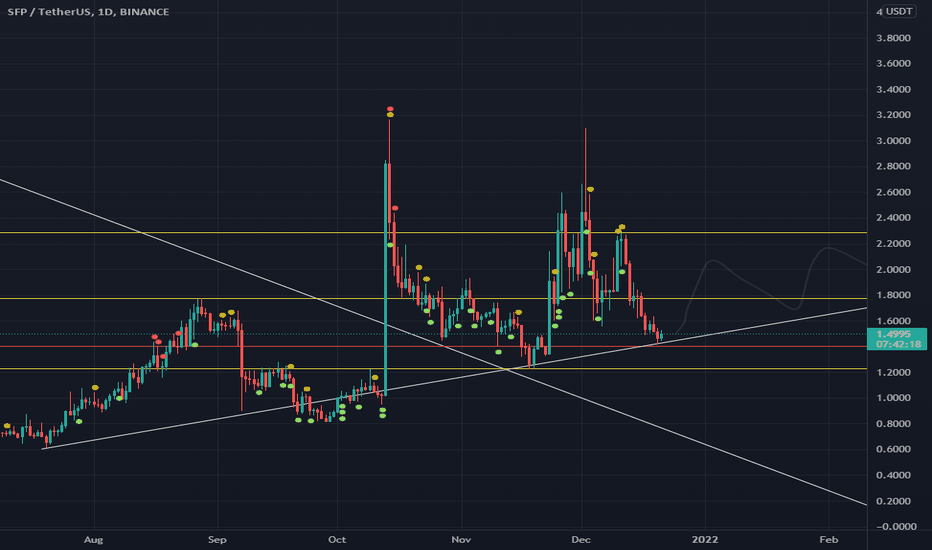
Task: Click the Sep label on time axis
Action: point(217,540)
